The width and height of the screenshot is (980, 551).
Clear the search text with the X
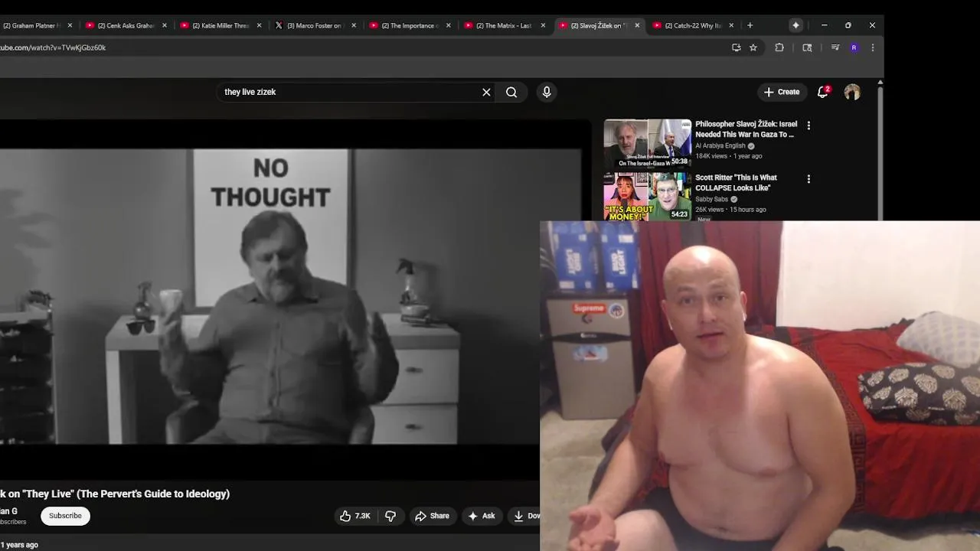(486, 92)
